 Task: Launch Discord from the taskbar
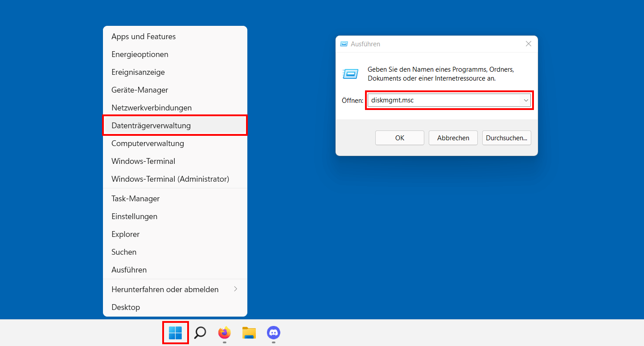[273, 332]
